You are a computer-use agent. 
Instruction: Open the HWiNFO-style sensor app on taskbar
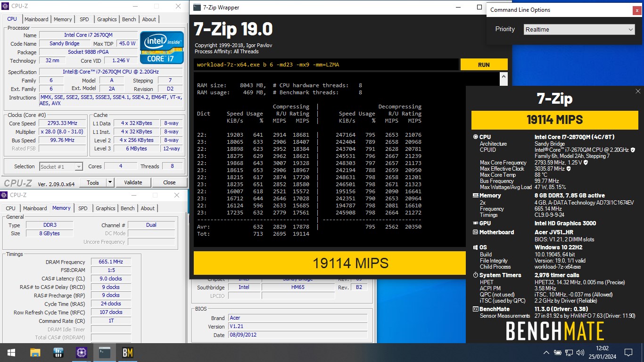click(x=58, y=353)
